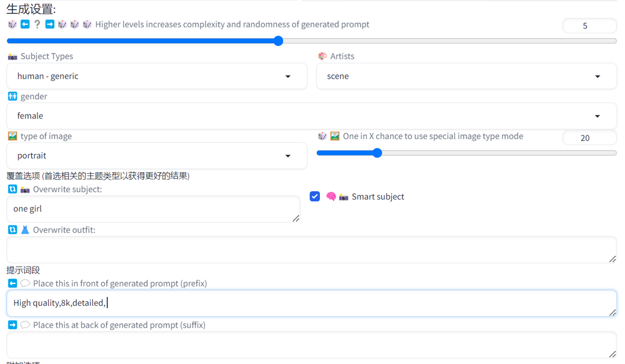Click the dice icon next to Subject Types
Image resolution: width=625 pixels, height=364 pixels.
click(12, 56)
